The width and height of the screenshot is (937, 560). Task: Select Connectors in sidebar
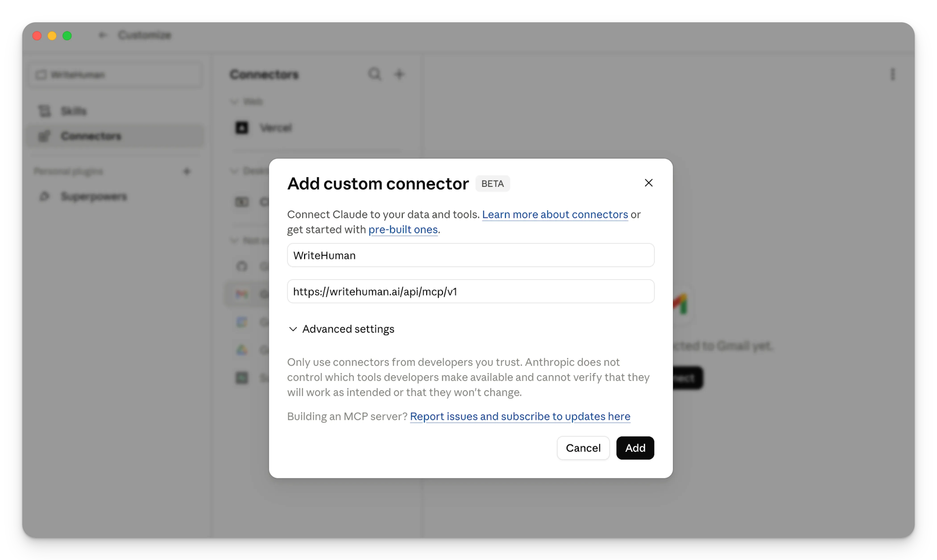(115, 136)
